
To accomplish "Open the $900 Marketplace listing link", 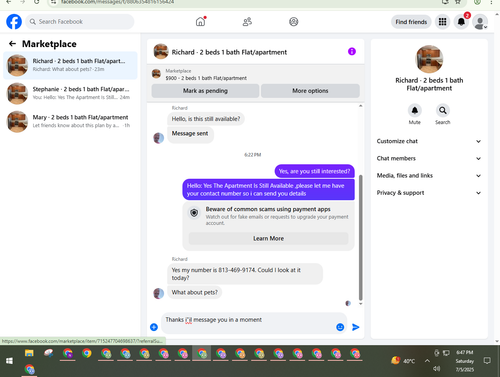I will (x=206, y=78).
